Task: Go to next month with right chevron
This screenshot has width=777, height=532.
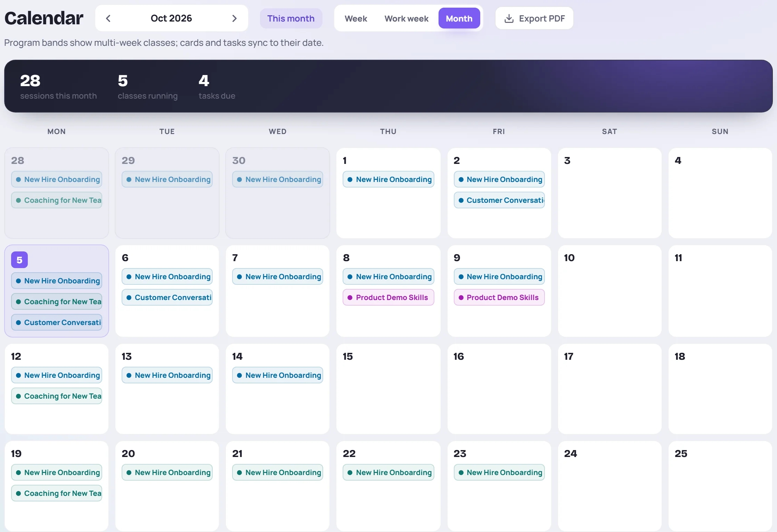Action: click(235, 18)
